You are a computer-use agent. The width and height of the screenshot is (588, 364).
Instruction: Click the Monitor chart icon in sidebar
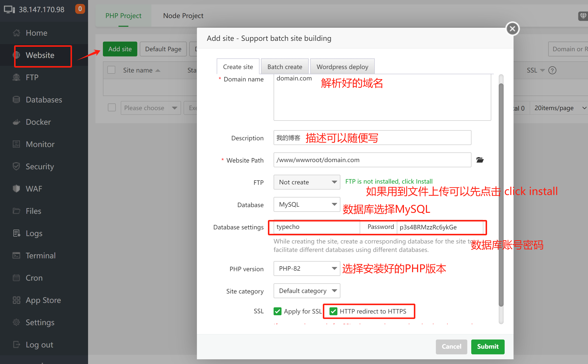[x=16, y=144]
